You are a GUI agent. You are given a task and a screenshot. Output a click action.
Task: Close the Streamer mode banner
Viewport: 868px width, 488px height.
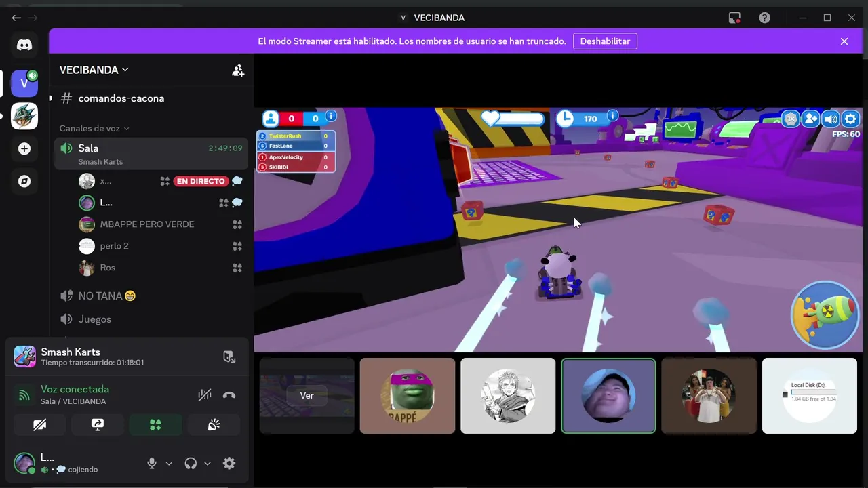pos(844,41)
